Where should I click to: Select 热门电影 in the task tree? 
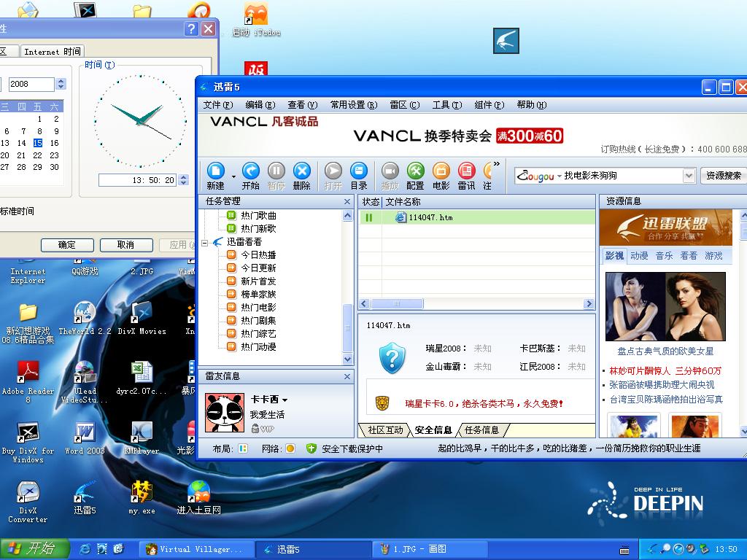258,308
